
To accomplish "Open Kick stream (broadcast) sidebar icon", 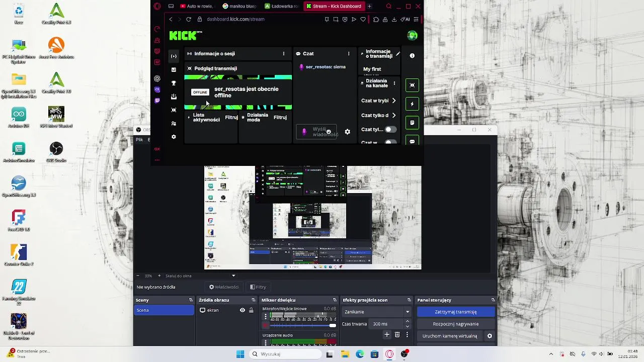I will tap(174, 56).
